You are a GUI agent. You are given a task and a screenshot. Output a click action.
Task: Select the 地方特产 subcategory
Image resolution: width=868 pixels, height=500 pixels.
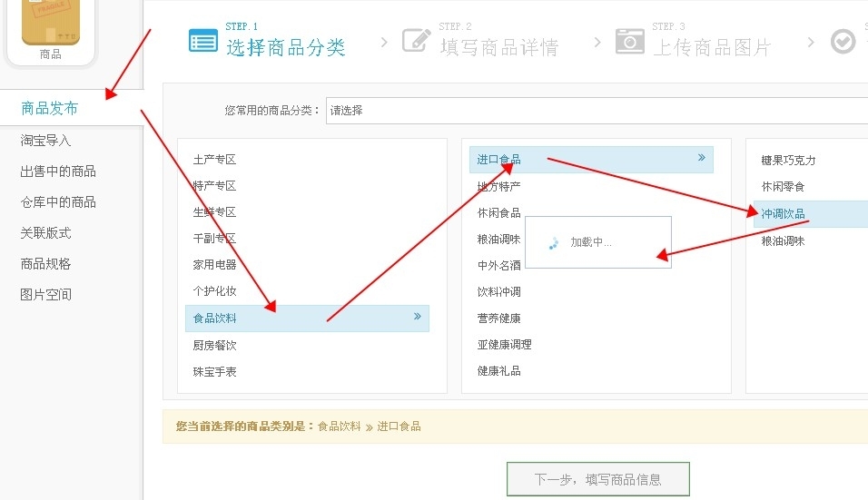tap(498, 186)
